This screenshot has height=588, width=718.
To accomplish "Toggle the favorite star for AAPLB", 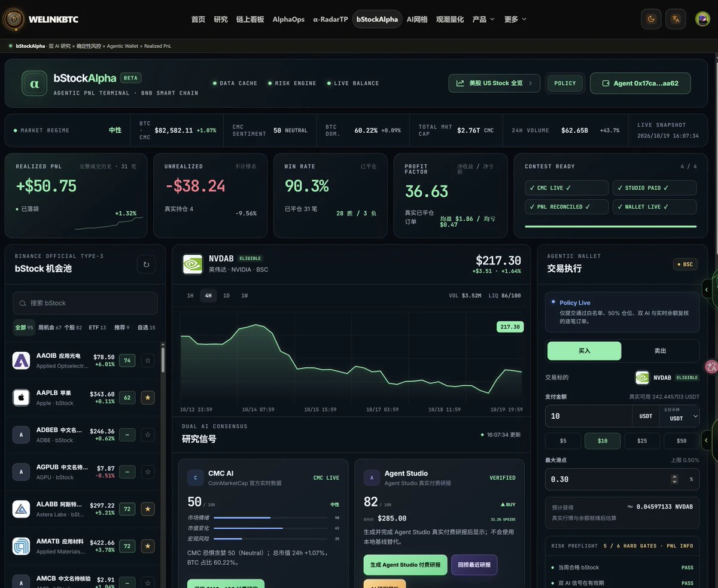I will [148, 397].
